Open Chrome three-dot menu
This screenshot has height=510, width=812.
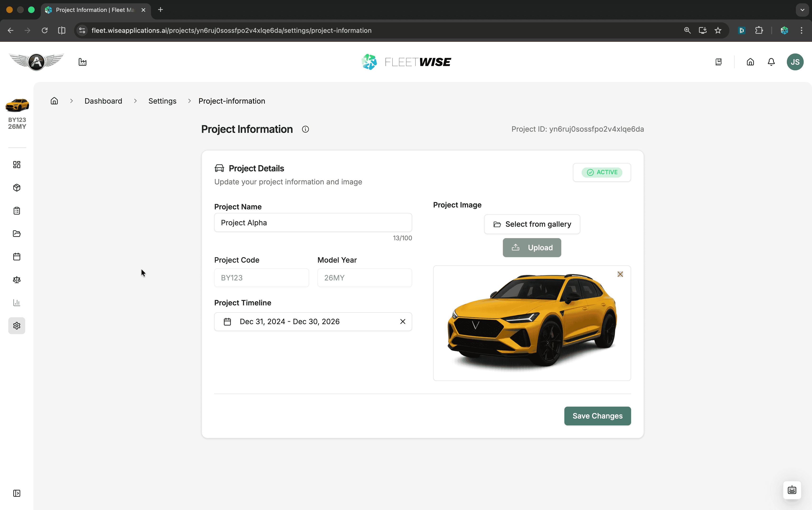pyautogui.click(x=801, y=30)
